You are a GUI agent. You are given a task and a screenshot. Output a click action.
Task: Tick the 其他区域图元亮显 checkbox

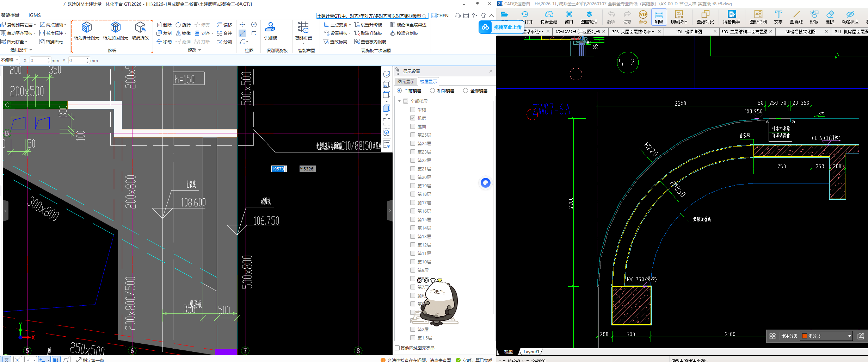point(398,348)
